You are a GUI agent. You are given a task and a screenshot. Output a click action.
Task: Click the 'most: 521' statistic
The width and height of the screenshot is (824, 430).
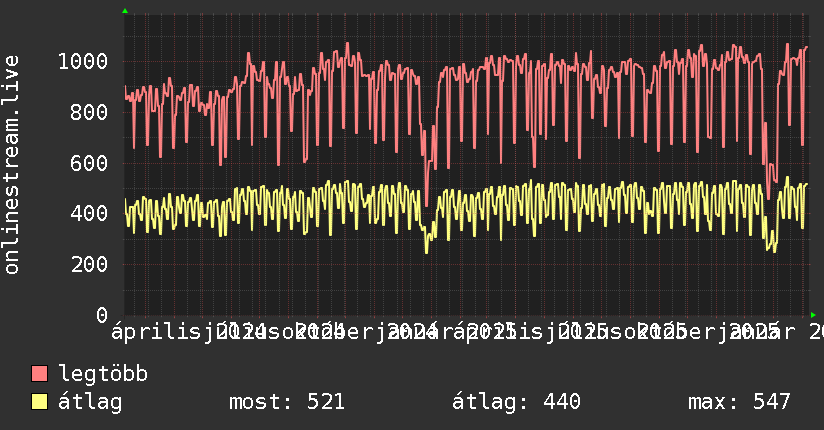[x=287, y=402]
